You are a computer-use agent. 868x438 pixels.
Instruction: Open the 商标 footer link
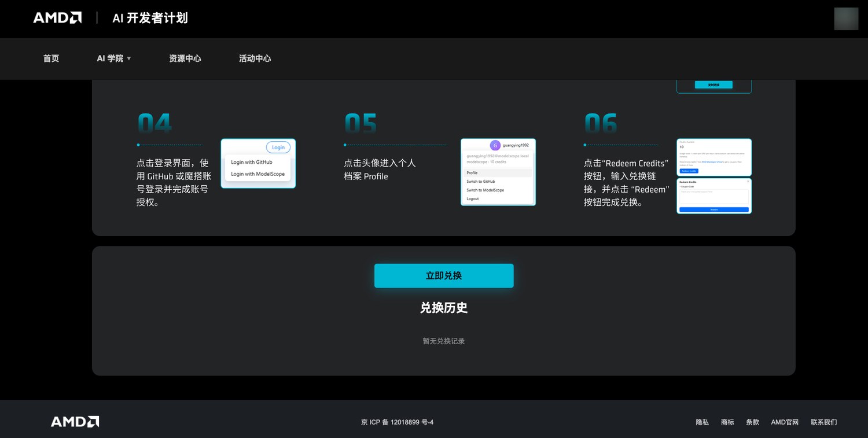coord(727,422)
